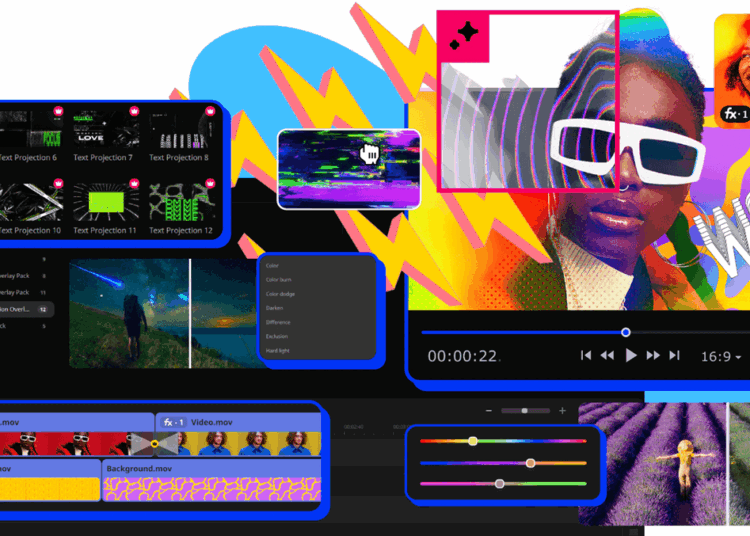Image resolution: width=750 pixels, height=536 pixels.
Task: Click the premium crown badge on Text Projection 12
Action: tap(210, 183)
